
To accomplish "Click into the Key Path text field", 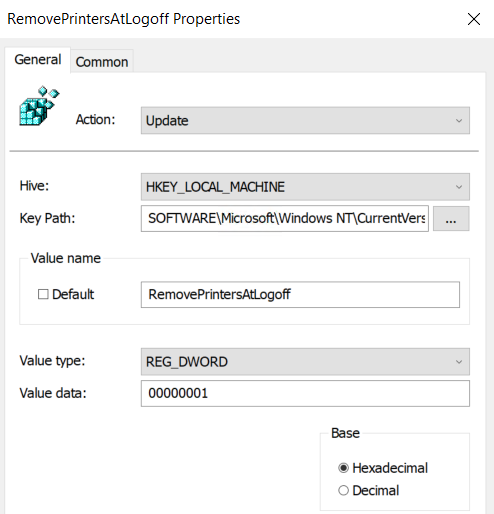I will tap(285, 219).
